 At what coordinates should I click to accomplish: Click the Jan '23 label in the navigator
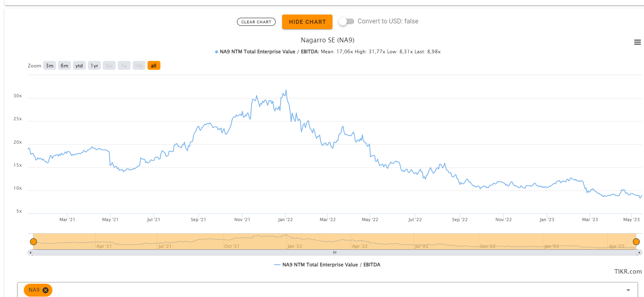[551, 246]
